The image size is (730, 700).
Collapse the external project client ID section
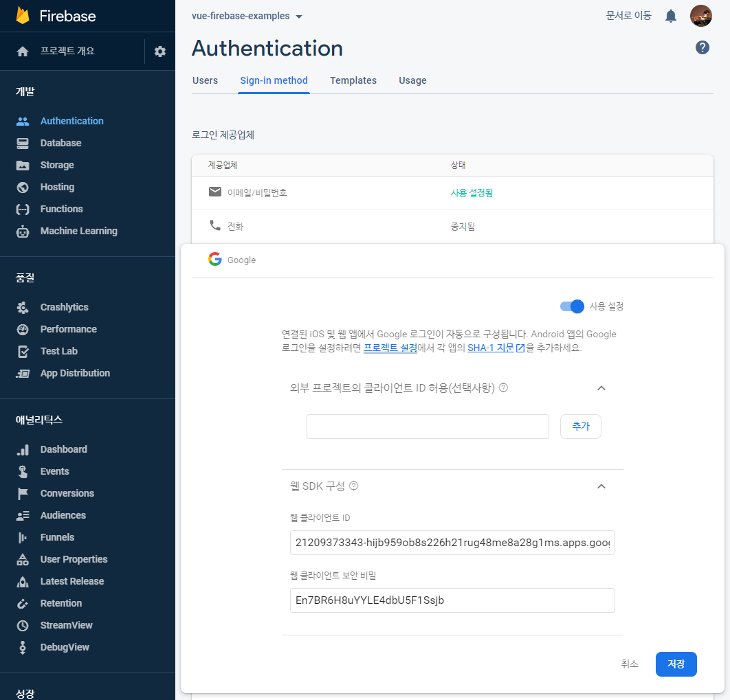[601, 388]
